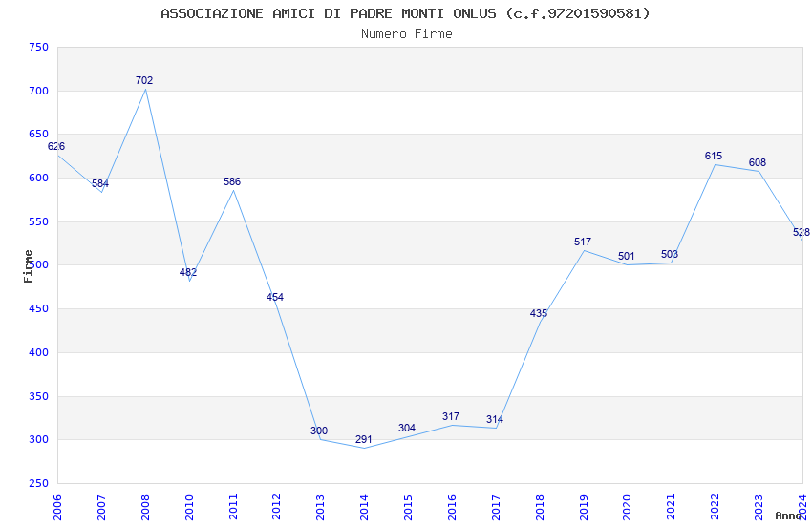The height and width of the screenshot is (525, 812).
Task: Click the x-axis year label 2015
Action: (408, 507)
